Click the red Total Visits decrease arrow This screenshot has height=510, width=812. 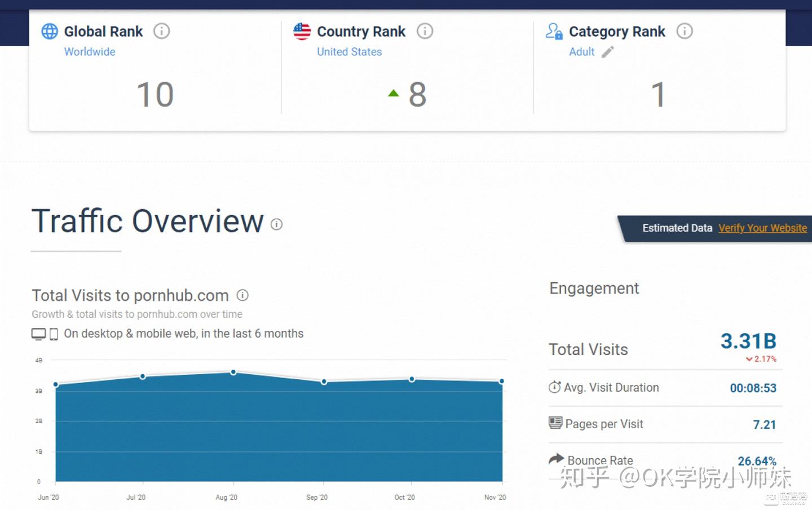(x=749, y=359)
